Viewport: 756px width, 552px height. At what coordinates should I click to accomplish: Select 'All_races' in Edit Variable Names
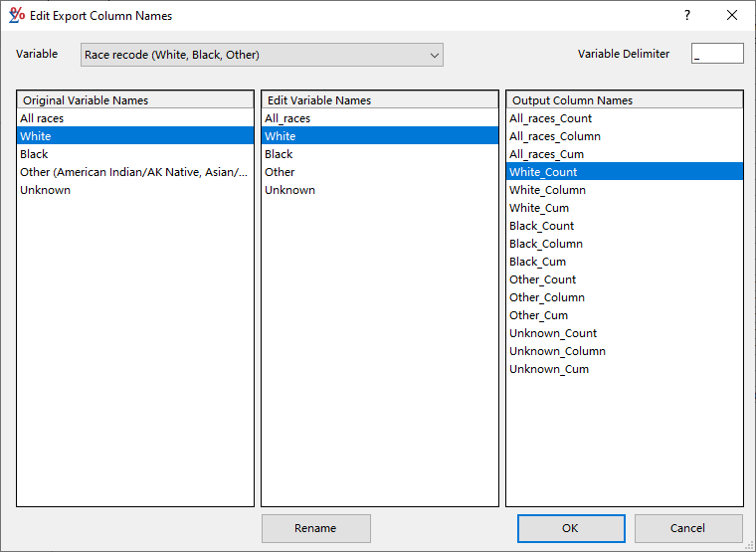coord(287,118)
